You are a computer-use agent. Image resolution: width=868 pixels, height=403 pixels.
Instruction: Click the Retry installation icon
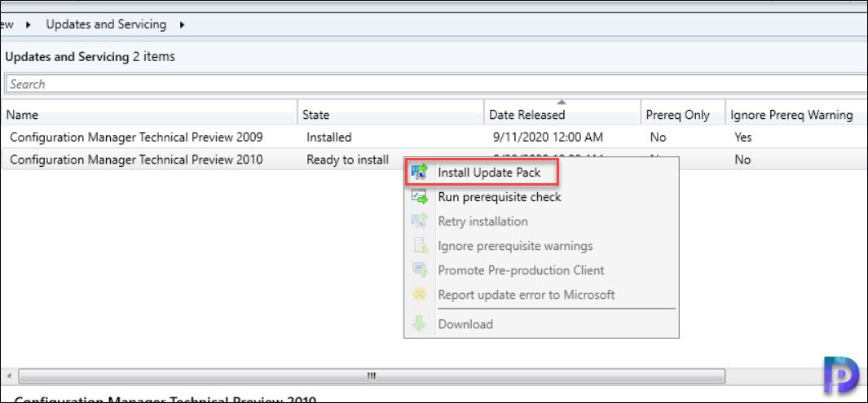(421, 221)
